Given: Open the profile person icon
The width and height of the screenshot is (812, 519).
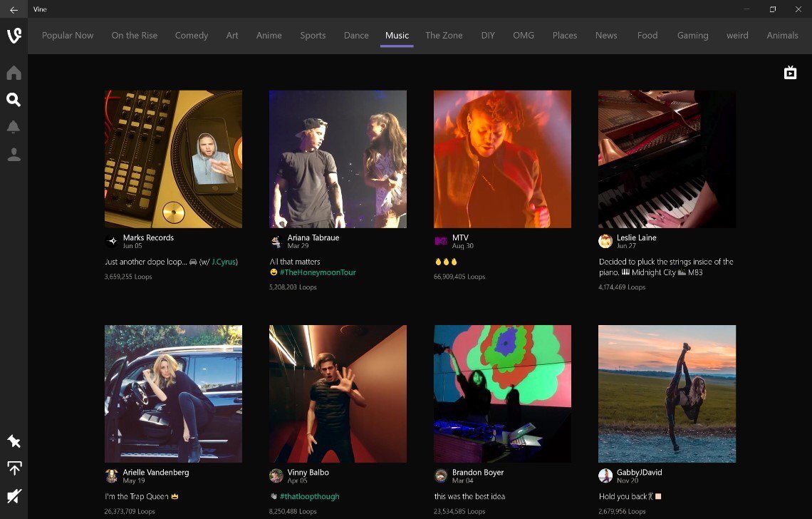Looking at the screenshot, I should (x=14, y=155).
